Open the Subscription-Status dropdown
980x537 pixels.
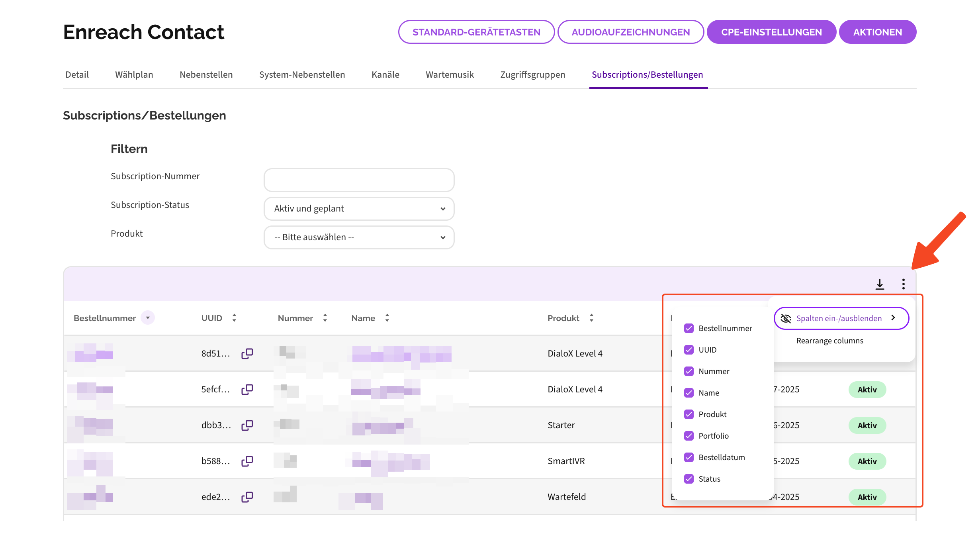coord(359,209)
